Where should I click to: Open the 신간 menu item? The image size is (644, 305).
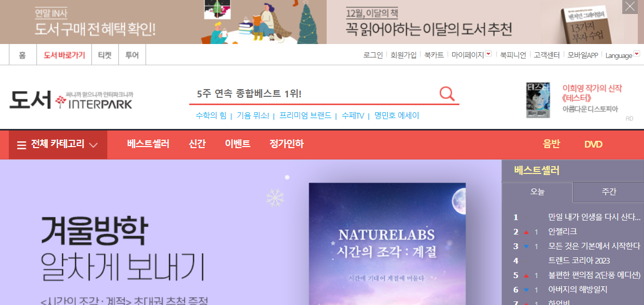[x=197, y=144]
